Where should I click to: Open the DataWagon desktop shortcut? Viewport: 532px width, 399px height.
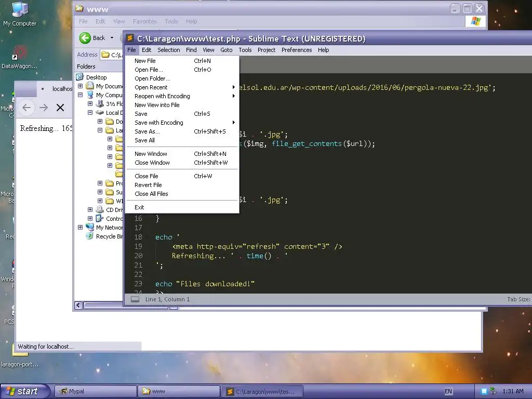point(19,57)
